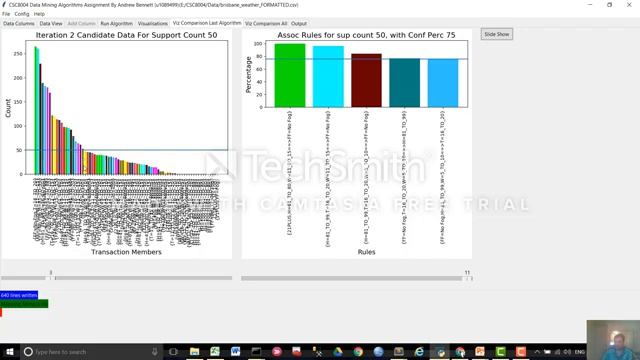Click the Slide Show button
The width and height of the screenshot is (640, 360).
click(x=497, y=34)
